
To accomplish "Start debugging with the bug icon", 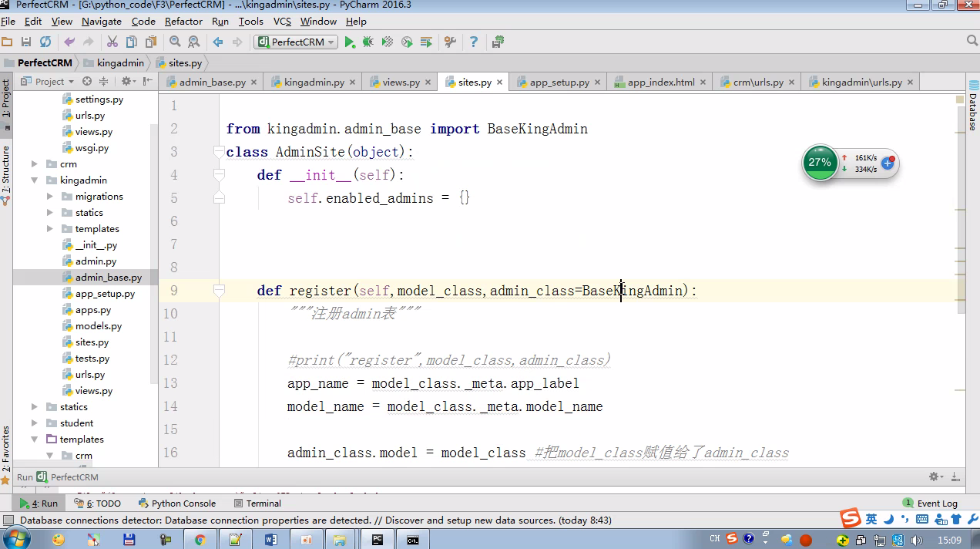I will [368, 42].
